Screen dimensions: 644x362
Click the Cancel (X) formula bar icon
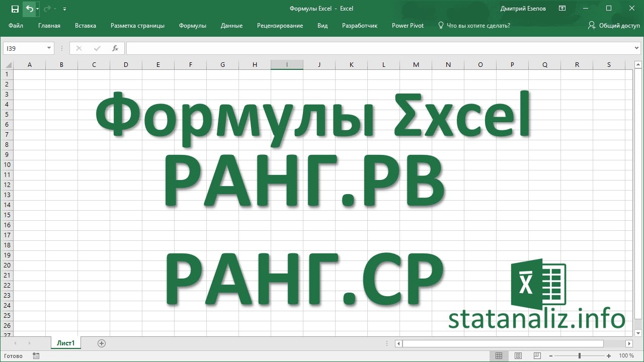(x=78, y=48)
